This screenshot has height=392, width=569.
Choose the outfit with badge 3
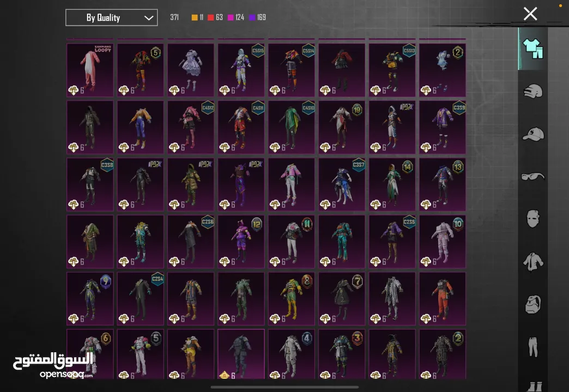tap(342, 354)
